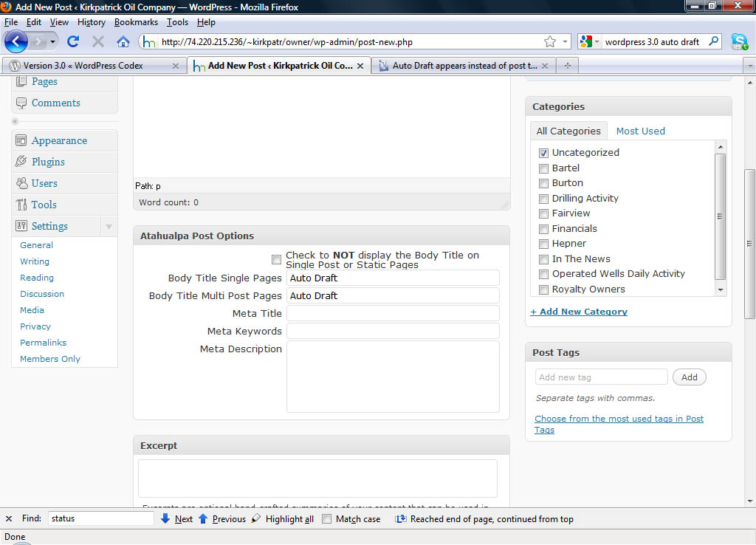This screenshot has width=756, height=545.
Task: Click the Users menu icon
Action: tap(21, 183)
